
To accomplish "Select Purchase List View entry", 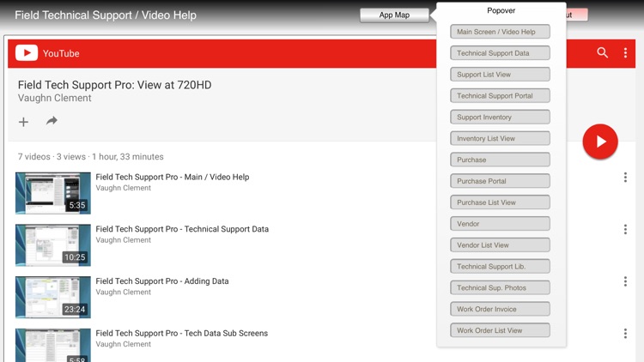I will click(x=500, y=202).
